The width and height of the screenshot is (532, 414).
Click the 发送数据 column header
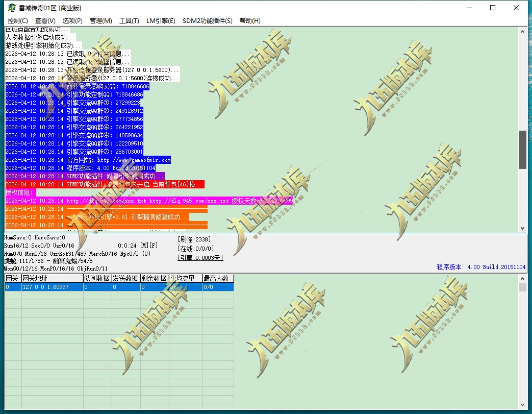[x=126, y=278]
